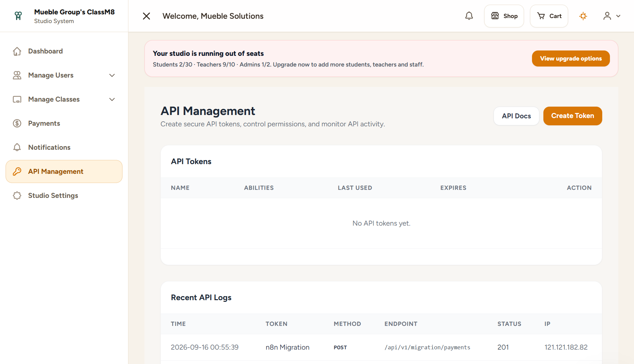
Task: Open the Notifications sidebar item
Action: [64, 147]
